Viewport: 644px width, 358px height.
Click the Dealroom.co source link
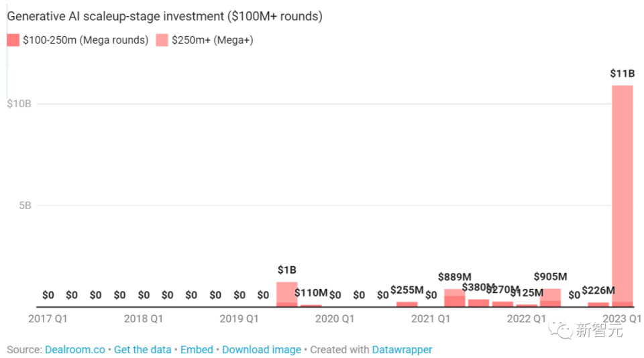pyautogui.click(x=76, y=349)
